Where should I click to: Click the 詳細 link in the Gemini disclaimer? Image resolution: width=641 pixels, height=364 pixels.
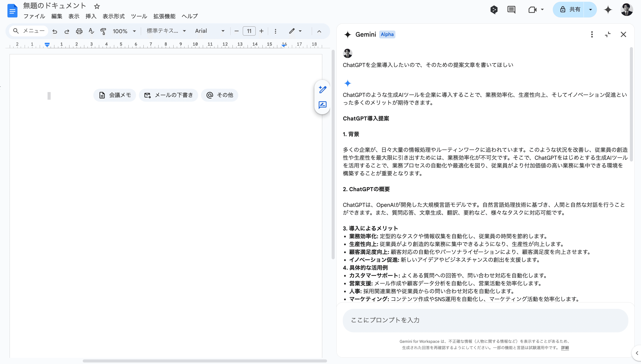tap(565, 348)
